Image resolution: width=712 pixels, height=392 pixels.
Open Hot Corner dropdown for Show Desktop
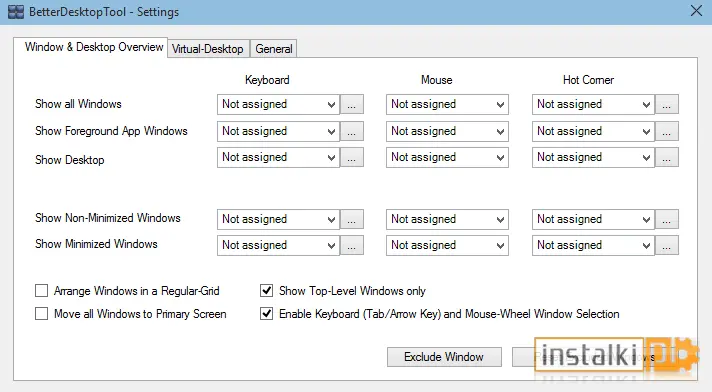click(593, 158)
